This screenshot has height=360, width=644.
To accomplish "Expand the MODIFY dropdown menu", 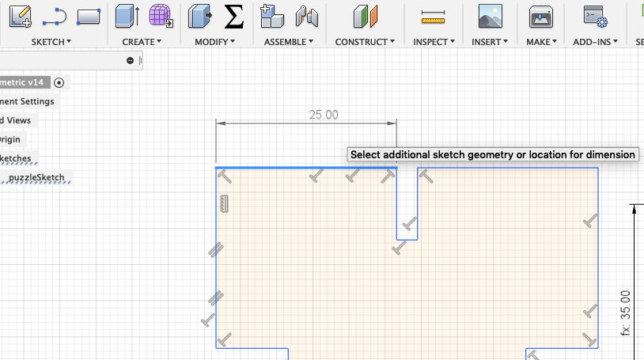I will tap(215, 42).
